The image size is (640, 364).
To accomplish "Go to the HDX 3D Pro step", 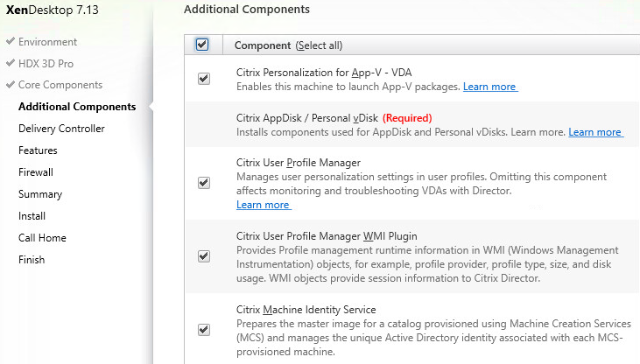I will click(46, 63).
